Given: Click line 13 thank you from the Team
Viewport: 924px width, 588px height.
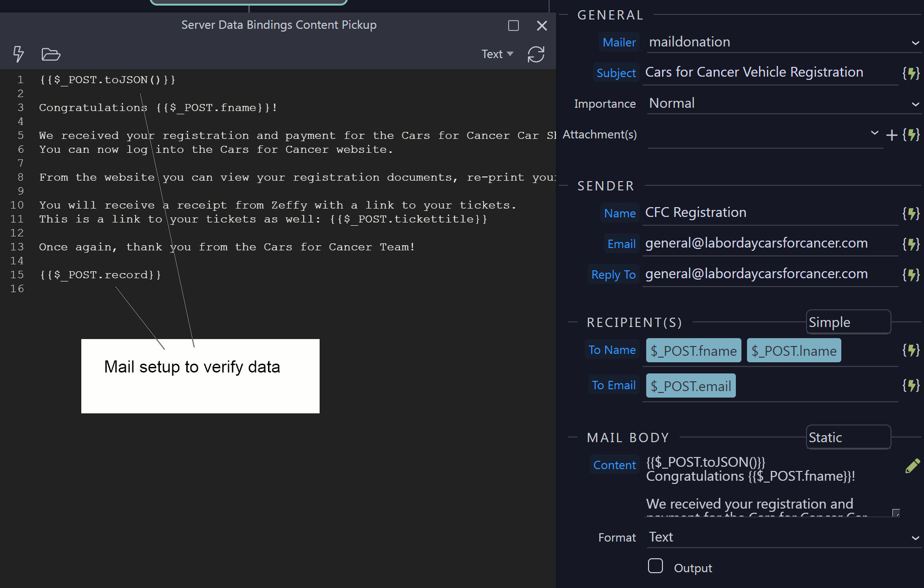Looking at the screenshot, I should [x=227, y=247].
